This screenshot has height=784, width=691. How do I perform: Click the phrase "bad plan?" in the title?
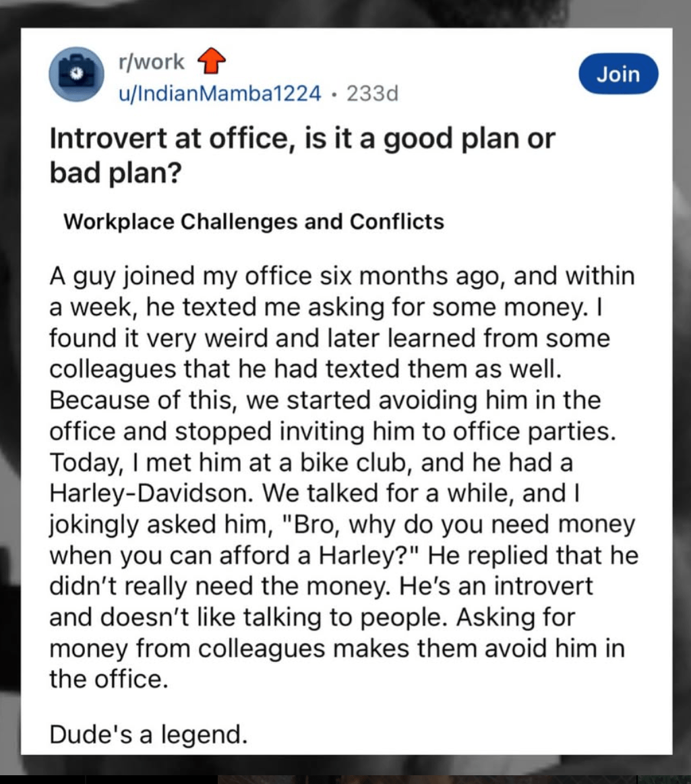click(115, 173)
